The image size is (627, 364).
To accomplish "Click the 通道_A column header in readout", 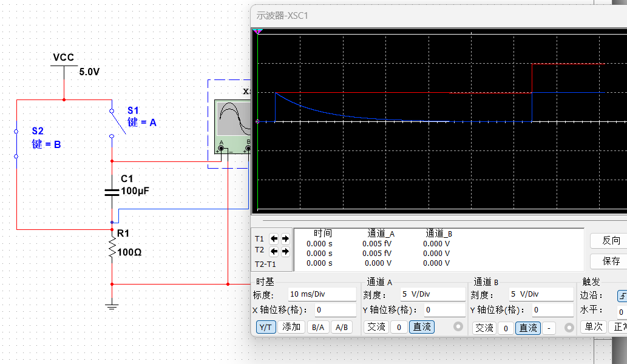I will tap(381, 234).
